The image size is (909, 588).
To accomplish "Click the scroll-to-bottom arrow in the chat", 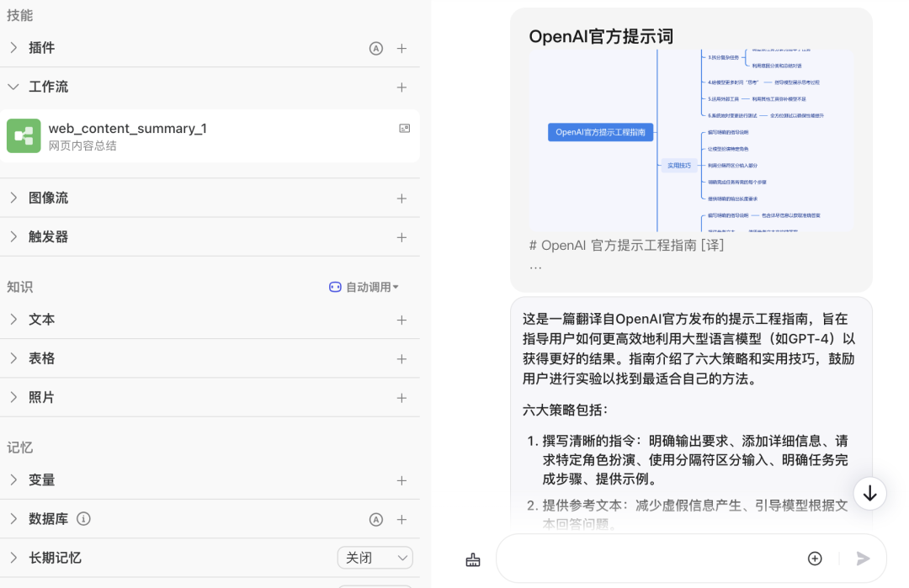I will coord(870,494).
